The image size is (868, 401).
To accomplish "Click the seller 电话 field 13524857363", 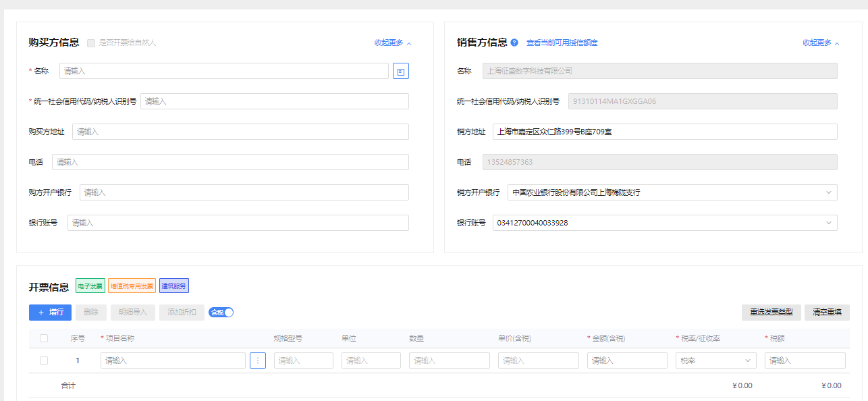I will pos(660,162).
